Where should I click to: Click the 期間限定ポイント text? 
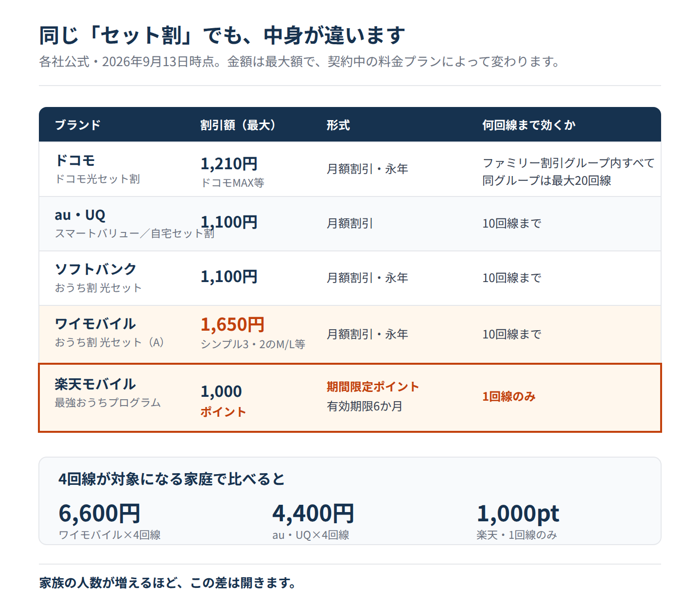[x=373, y=387]
